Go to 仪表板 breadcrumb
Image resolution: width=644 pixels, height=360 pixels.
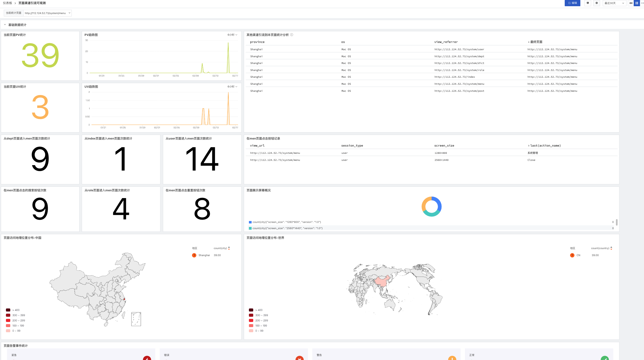tap(8, 3)
